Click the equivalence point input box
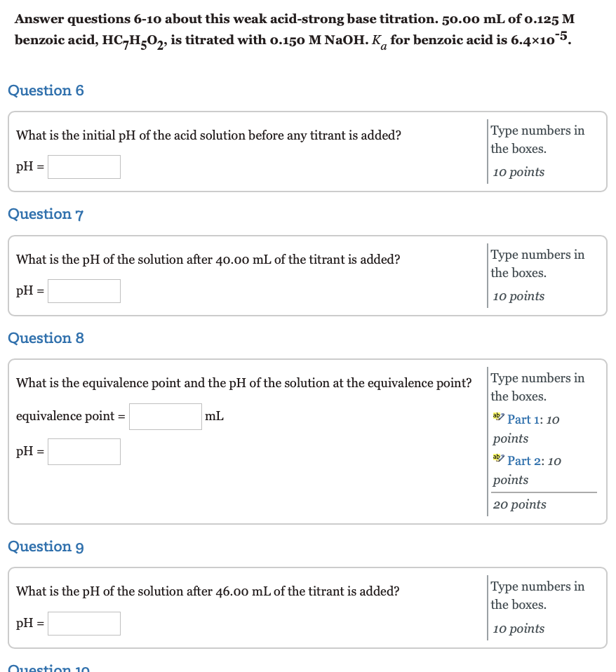The image size is (616, 672). [166, 416]
